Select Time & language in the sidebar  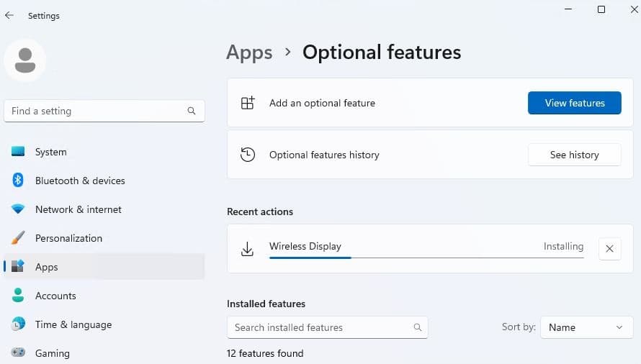(104, 324)
